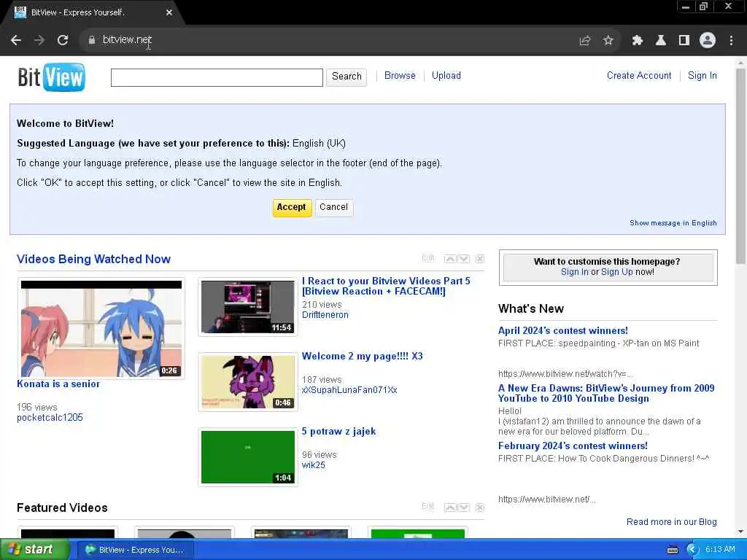Cancel the language suggestion
Viewport: 747px width, 560px height.
334,208
